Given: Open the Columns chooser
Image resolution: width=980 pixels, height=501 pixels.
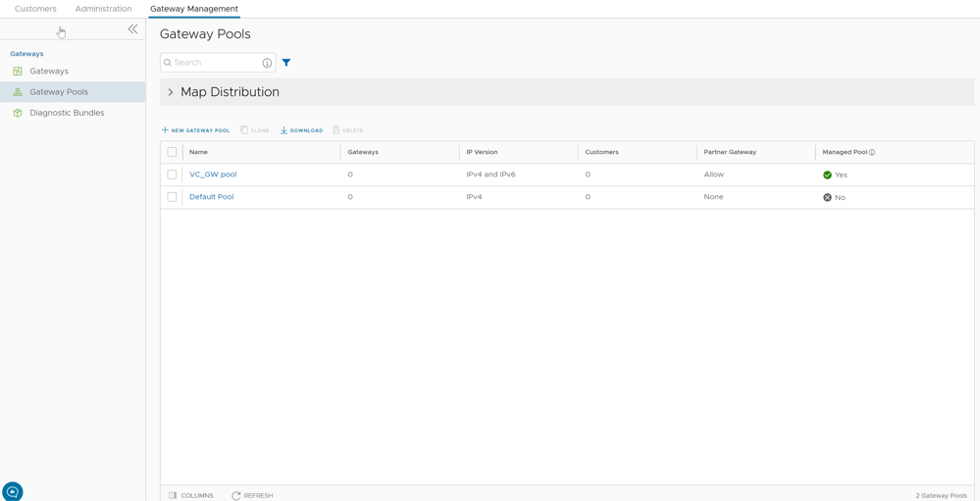Looking at the screenshot, I should pos(191,495).
